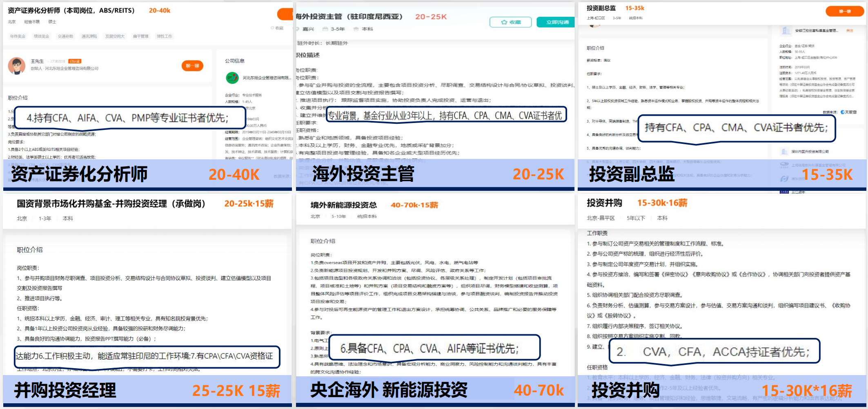The image size is (868, 409).
Task: Click the 15-30k·16薪 salary text
Action: pyautogui.click(x=662, y=203)
